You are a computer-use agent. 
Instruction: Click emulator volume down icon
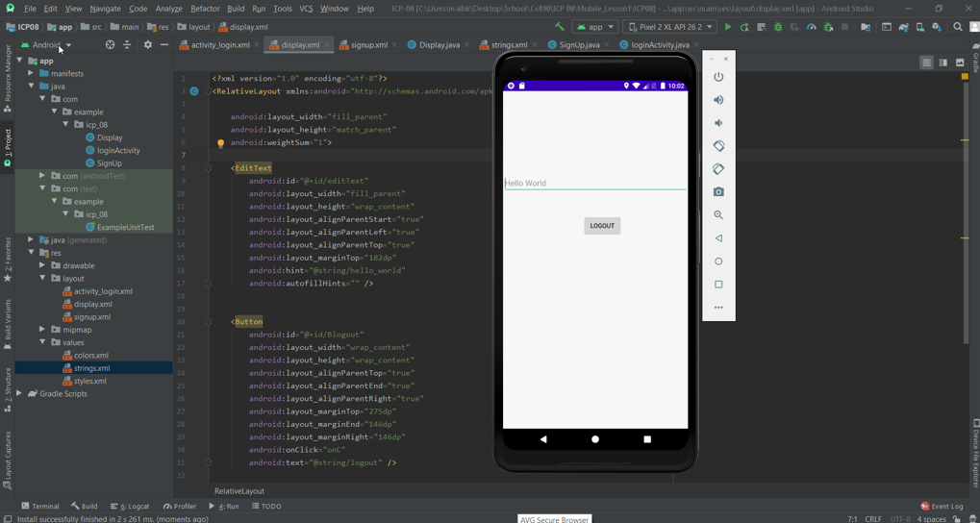pos(718,123)
